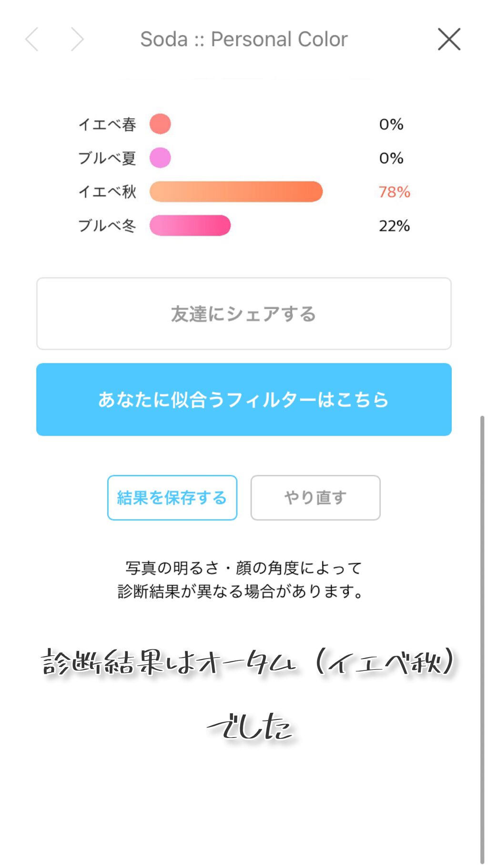Click the イエベ春 label
Image resolution: width=488 pixels, height=868 pixels.
107,124
